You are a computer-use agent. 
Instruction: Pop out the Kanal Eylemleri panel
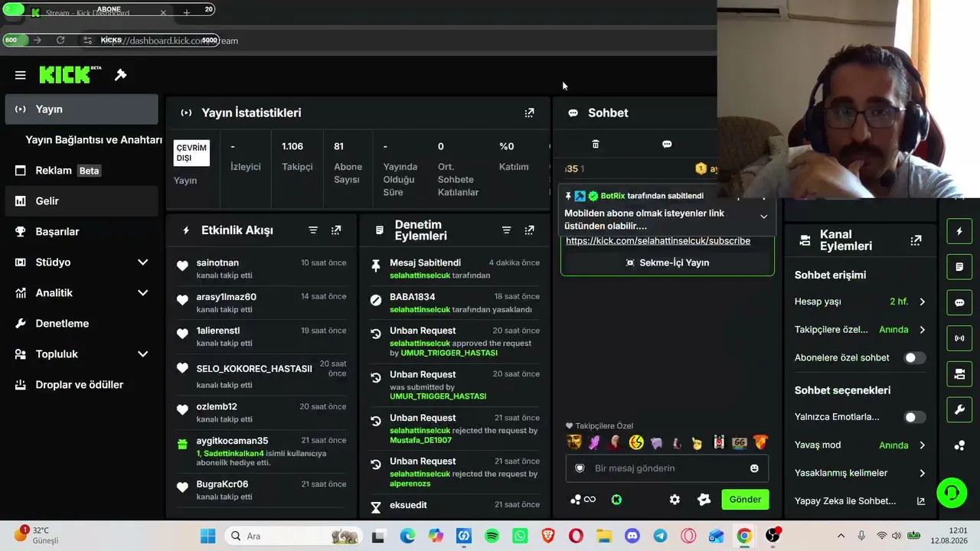click(x=916, y=240)
